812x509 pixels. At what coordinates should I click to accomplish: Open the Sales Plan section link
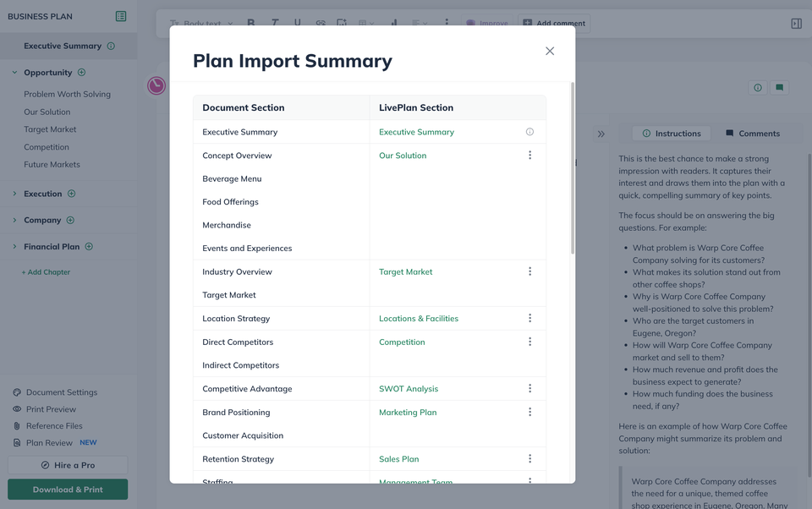[398, 459]
